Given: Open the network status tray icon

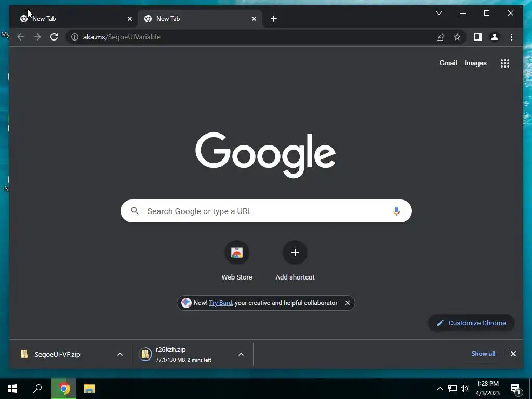Looking at the screenshot, I should coord(453,389).
